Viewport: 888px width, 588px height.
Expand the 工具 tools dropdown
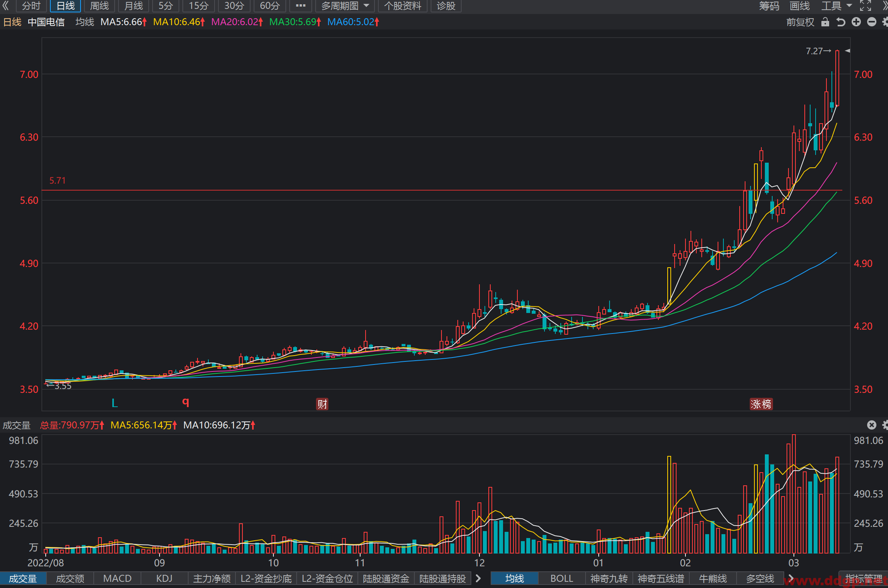(836, 6)
